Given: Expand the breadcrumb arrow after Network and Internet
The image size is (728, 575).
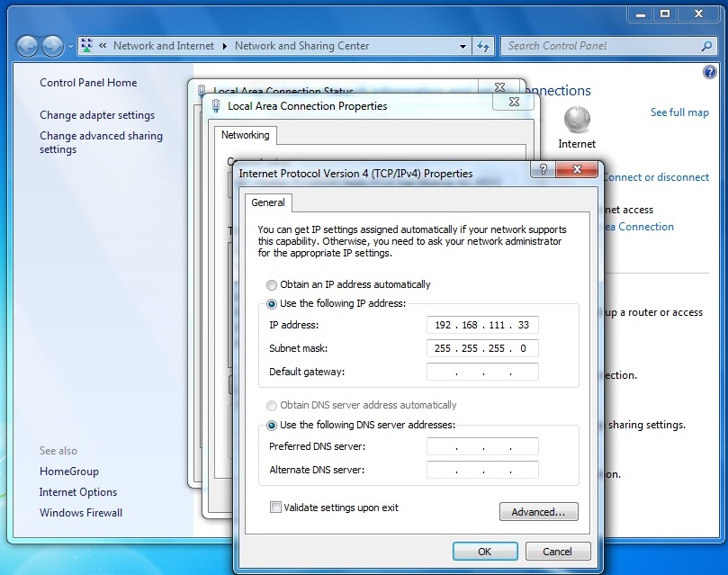Looking at the screenshot, I should point(225,46).
